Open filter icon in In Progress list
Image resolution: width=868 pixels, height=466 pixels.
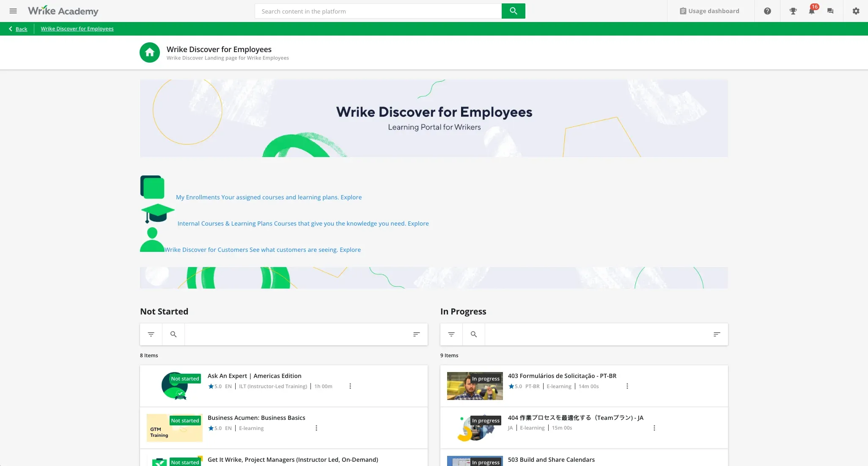pyautogui.click(x=451, y=334)
